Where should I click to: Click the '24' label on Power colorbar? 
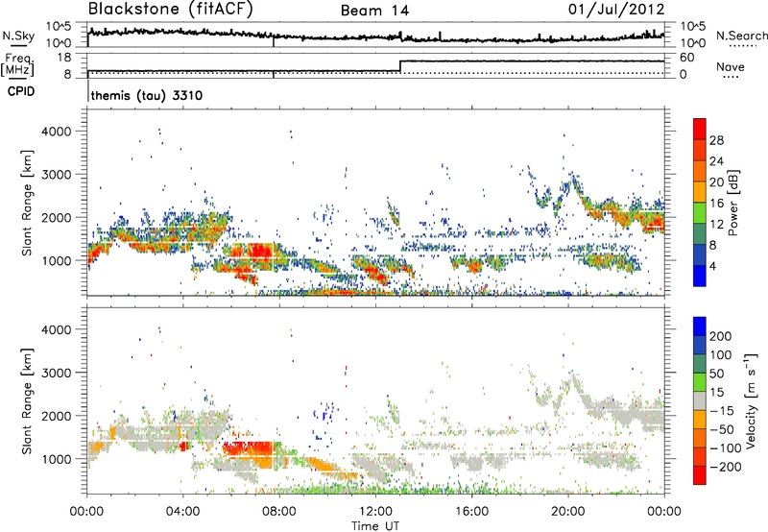coord(716,161)
